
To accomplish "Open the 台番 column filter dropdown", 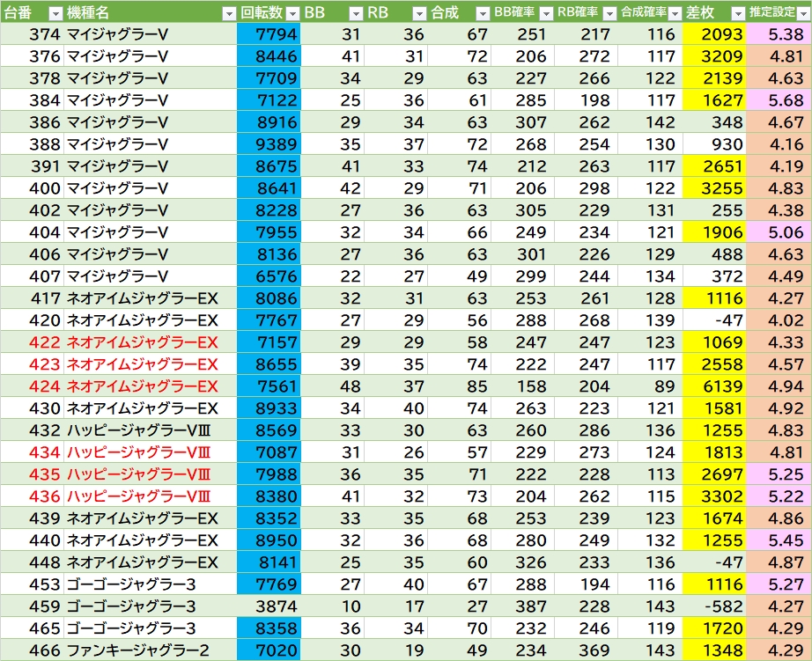I will coord(55,12).
